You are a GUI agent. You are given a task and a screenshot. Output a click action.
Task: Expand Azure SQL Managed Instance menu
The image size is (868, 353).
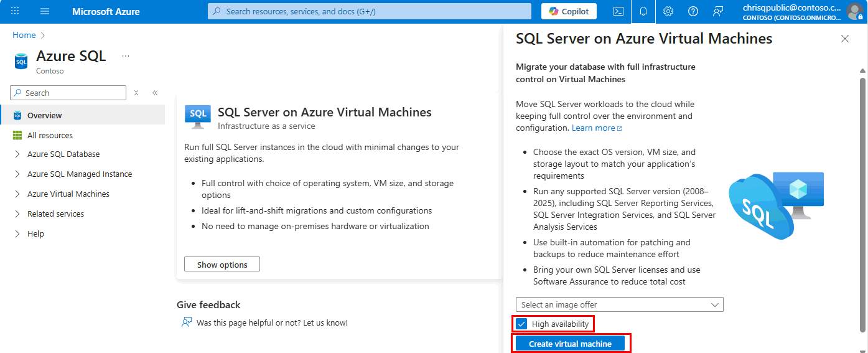[x=80, y=174]
